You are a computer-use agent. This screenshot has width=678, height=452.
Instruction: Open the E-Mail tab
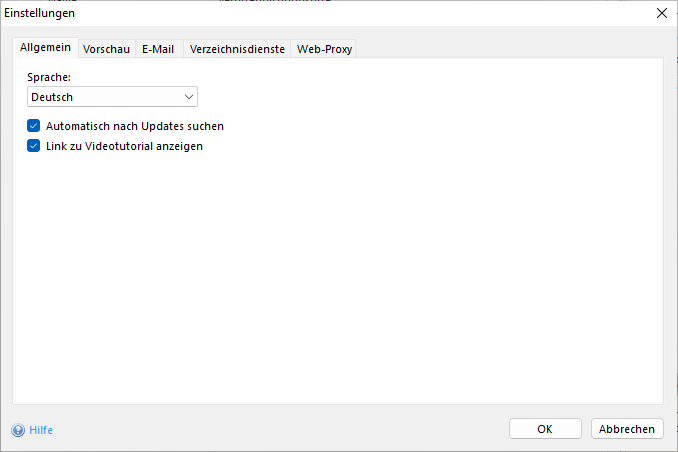(x=158, y=49)
